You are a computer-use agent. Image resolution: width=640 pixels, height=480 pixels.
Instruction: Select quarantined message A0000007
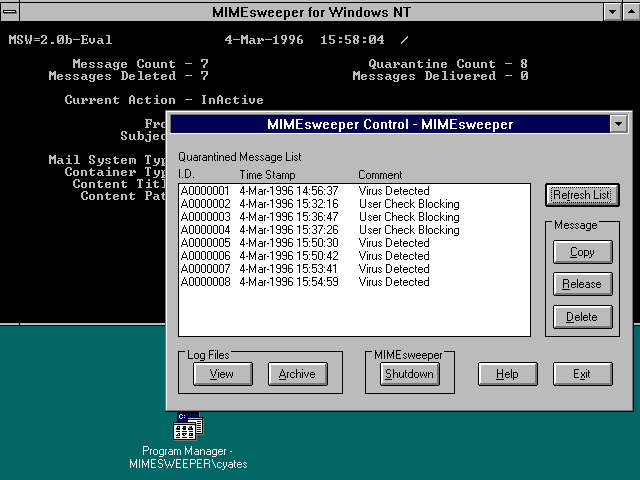click(x=354, y=269)
